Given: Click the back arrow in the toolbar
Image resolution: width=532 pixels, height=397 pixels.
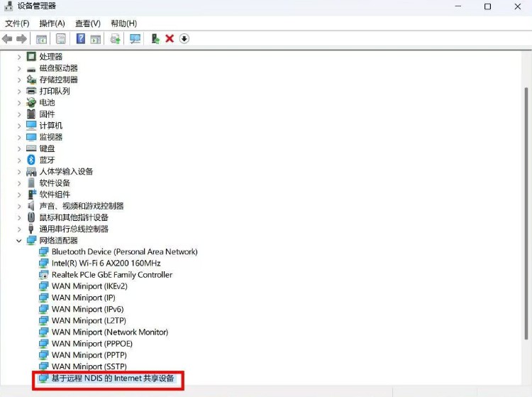Looking at the screenshot, I should (8, 38).
